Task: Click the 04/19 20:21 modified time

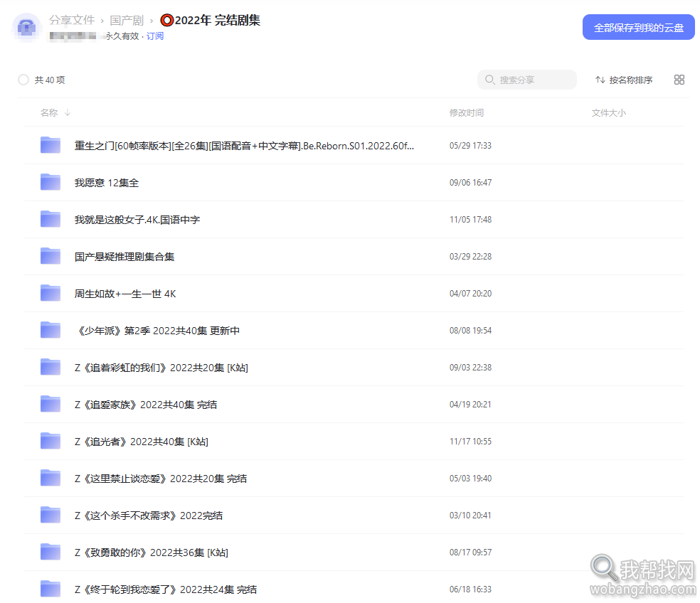Action: 470,405
